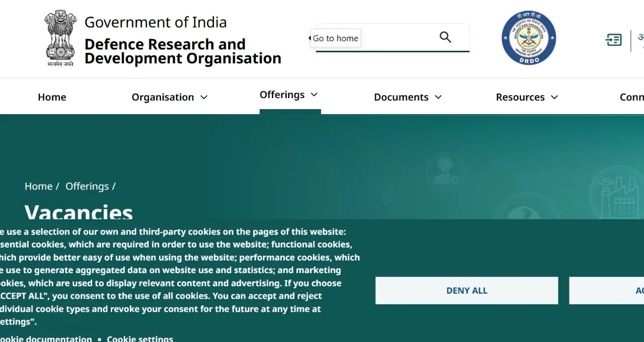Select the Documents menu label
Screen dimensions: 644x342
pos(401,97)
